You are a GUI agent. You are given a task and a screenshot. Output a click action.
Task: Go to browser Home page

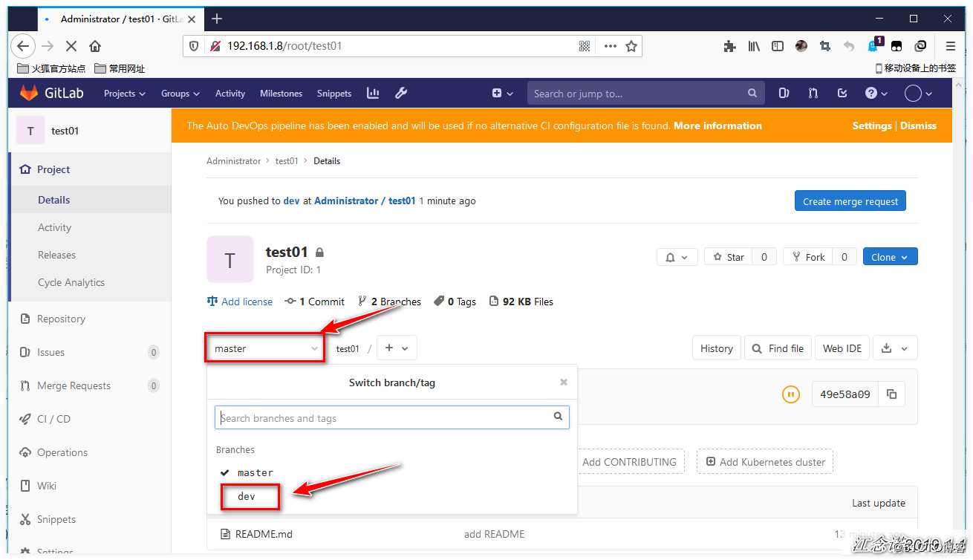(95, 46)
